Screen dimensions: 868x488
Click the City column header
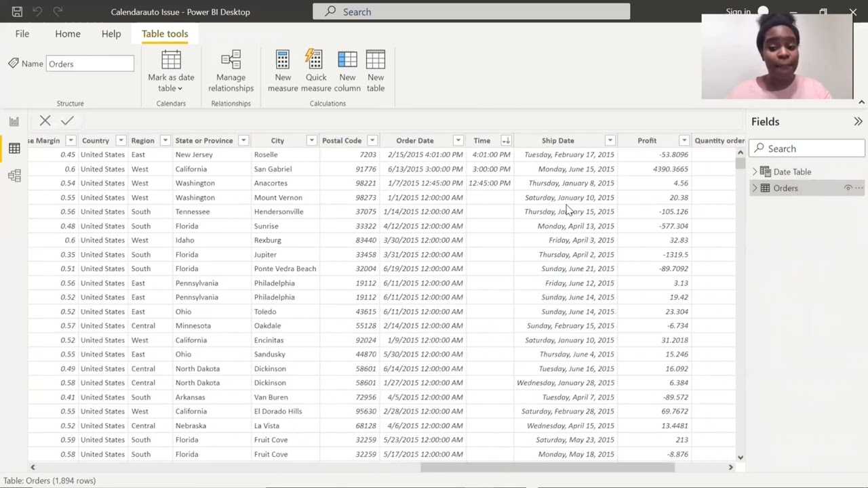click(x=277, y=140)
